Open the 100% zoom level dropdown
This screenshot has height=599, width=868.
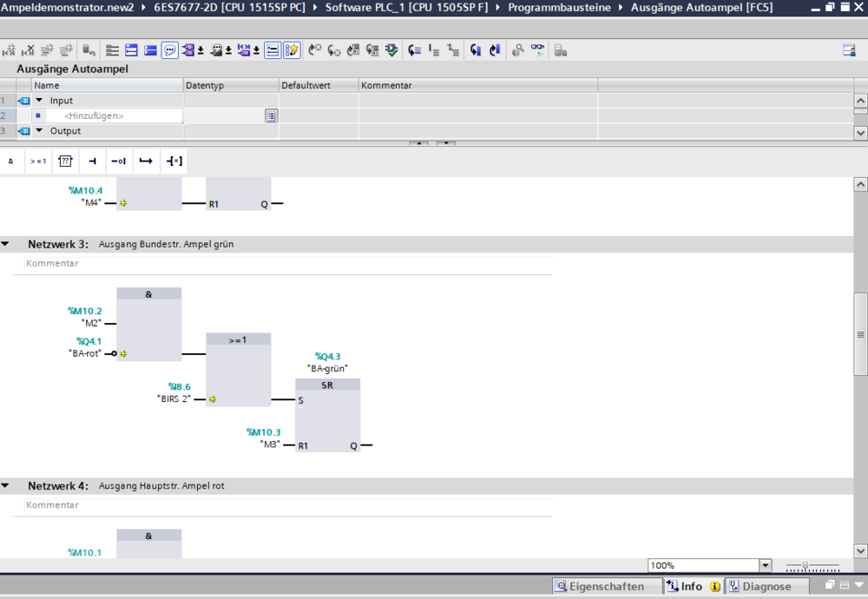coord(765,565)
